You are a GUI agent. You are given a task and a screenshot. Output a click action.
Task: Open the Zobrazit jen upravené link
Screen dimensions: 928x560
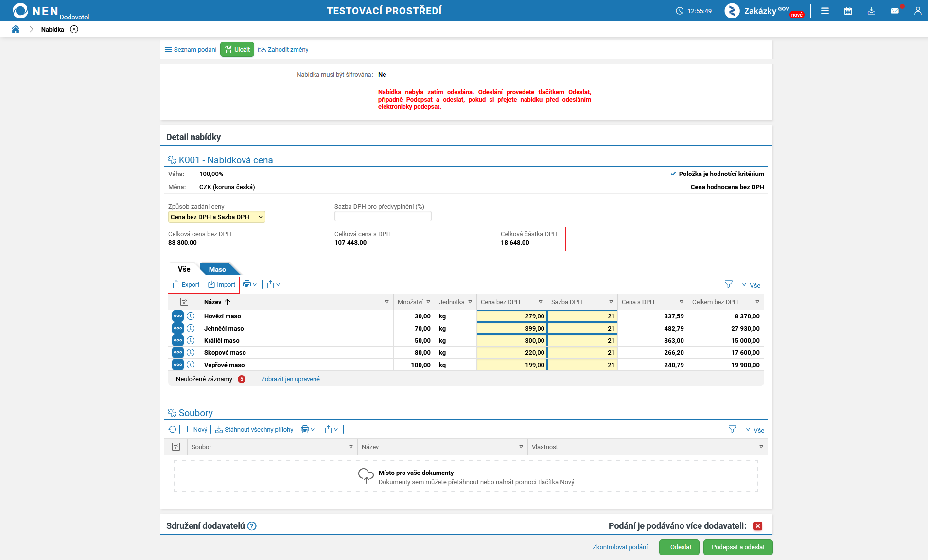click(x=290, y=379)
